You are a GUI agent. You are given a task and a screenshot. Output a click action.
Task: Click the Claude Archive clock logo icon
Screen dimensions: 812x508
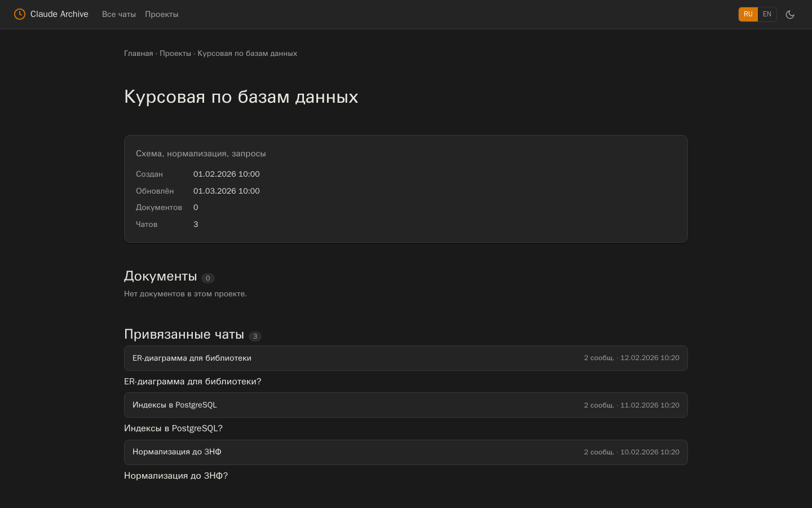[20, 14]
